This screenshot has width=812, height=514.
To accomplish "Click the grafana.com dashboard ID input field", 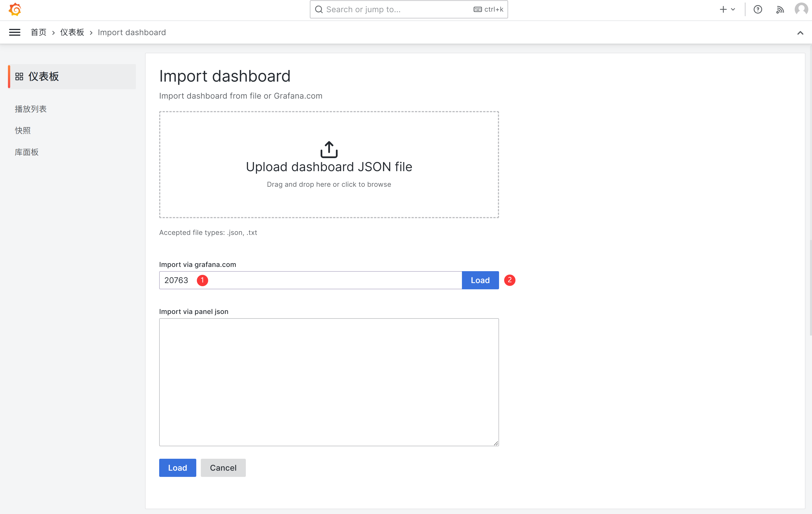I will [310, 280].
